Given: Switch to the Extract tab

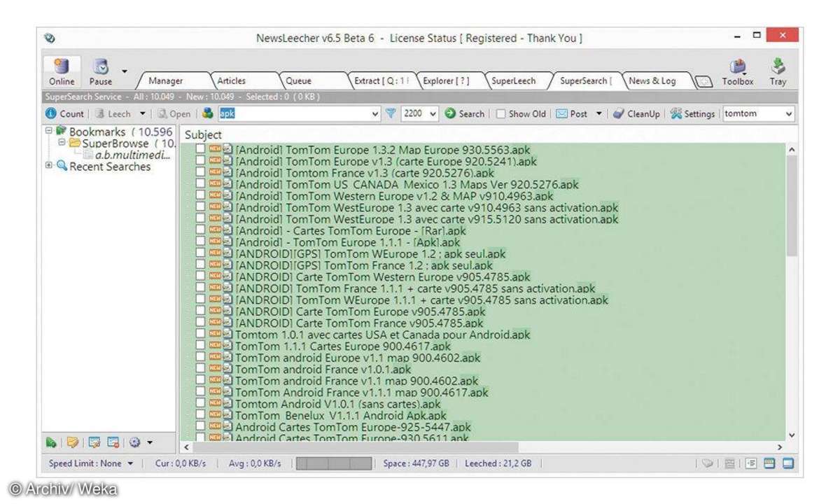Looking at the screenshot, I should coord(381,81).
